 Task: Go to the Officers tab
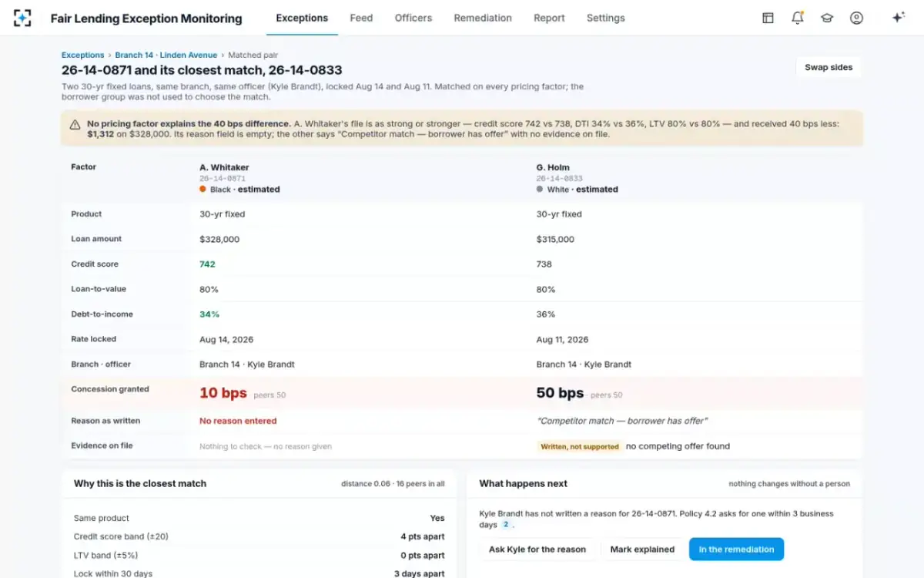click(x=413, y=18)
